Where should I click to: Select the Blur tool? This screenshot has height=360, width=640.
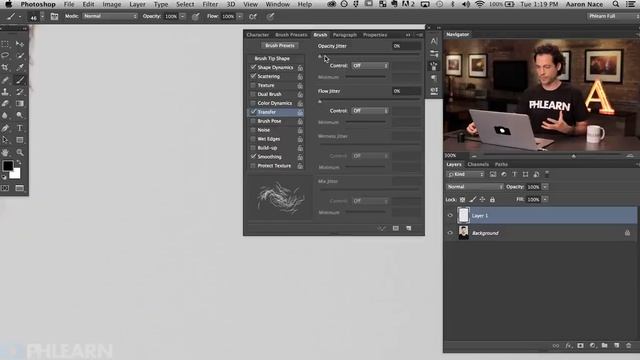[5, 116]
